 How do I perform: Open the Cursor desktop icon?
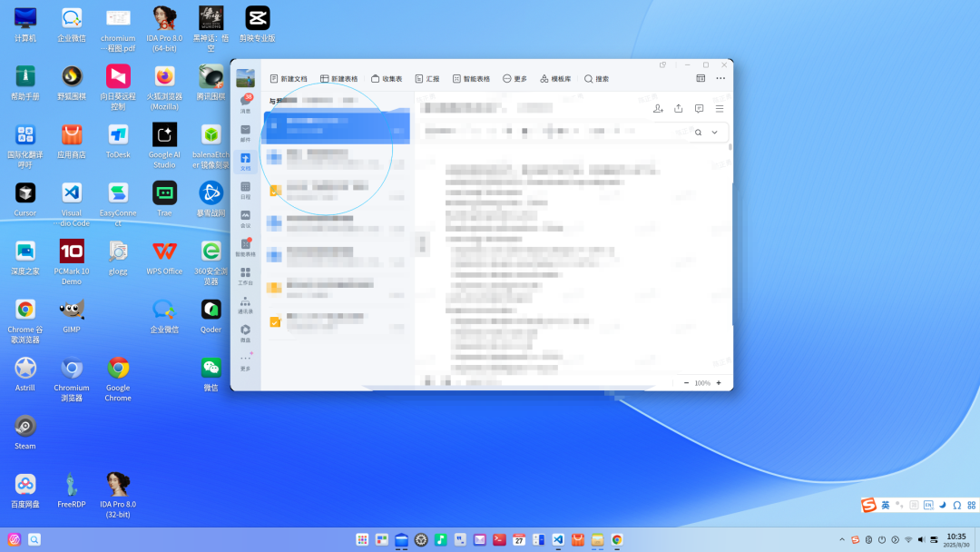point(25,200)
